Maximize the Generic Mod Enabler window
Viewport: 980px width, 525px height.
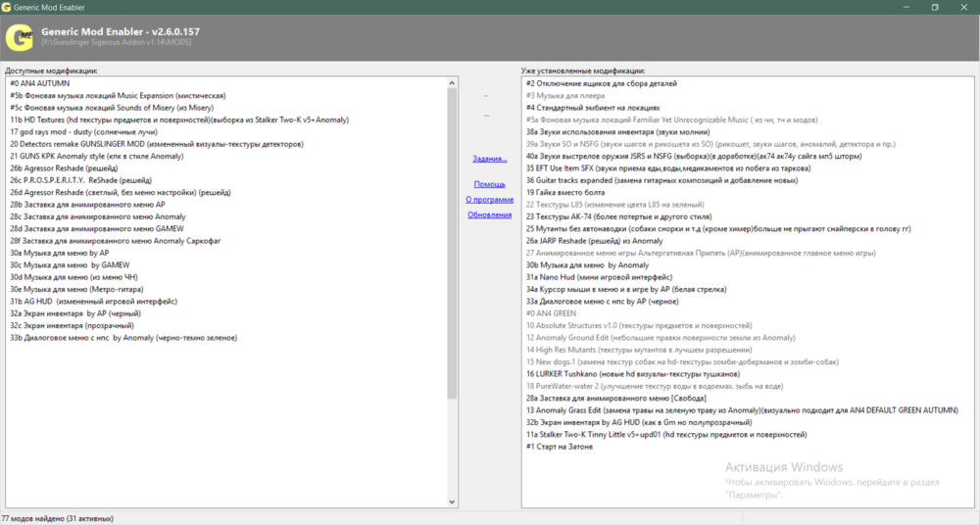click(x=934, y=7)
